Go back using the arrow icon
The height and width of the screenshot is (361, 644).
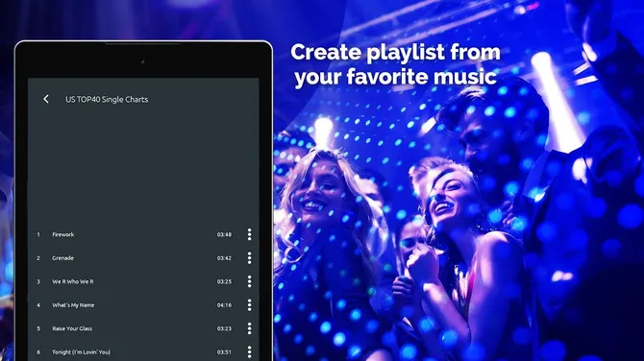click(x=46, y=99)
